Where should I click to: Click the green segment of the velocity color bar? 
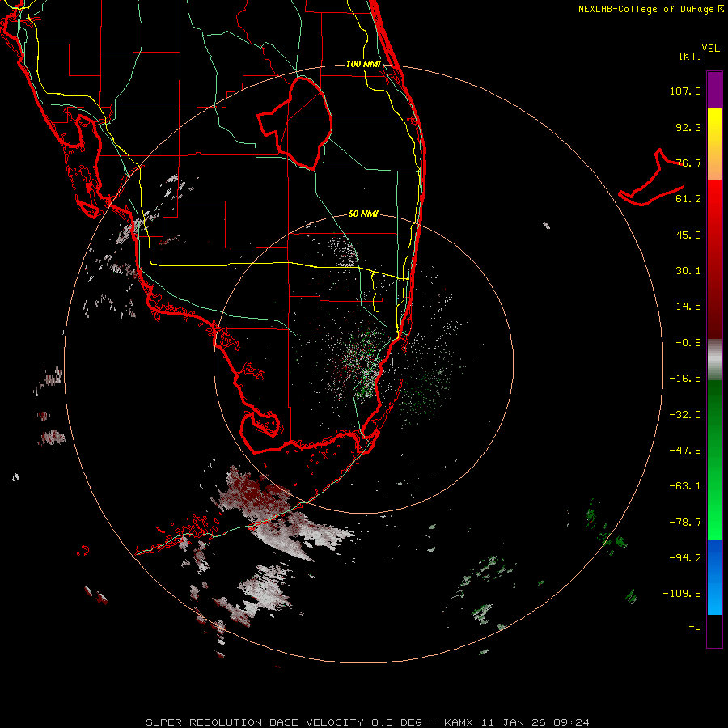click(x=714, y=459)
